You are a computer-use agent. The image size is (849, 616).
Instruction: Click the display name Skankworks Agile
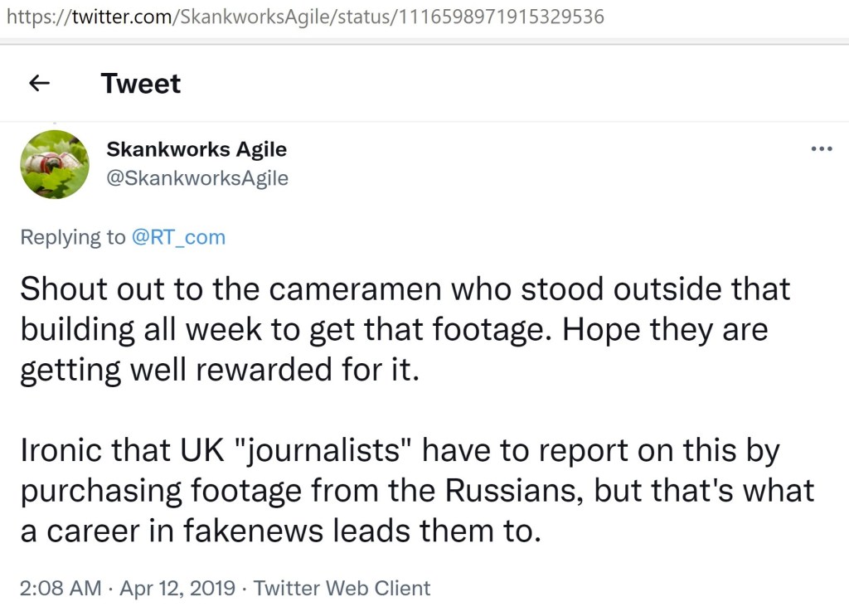(x=196, y=149)
